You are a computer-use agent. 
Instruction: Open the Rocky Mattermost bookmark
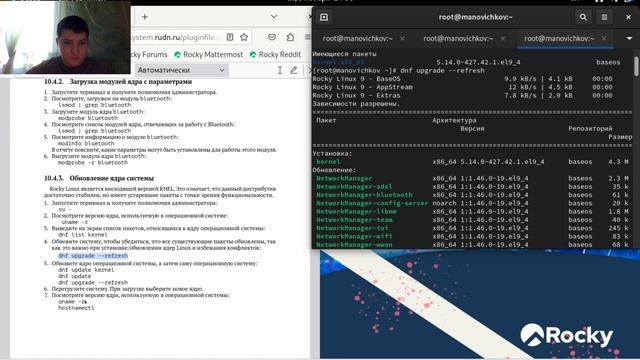209,54
